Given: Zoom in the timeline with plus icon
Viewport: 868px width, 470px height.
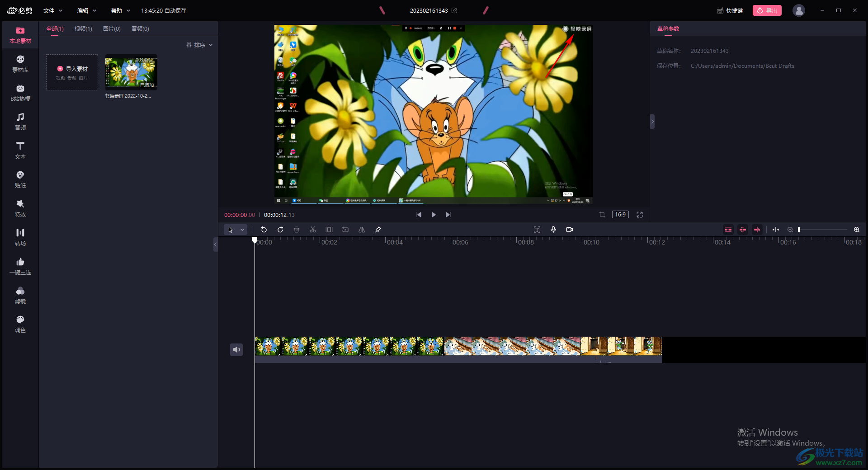Looking at the screenshot, I should coord(857,230).
